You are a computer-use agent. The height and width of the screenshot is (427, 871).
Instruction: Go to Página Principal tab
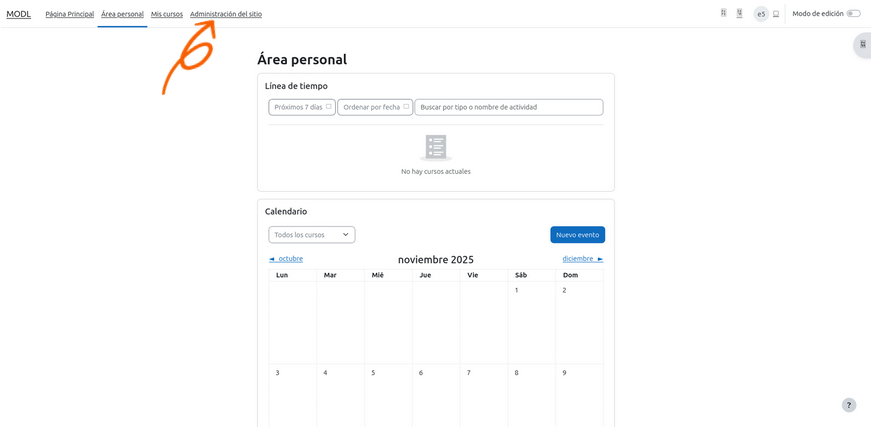coord(69,14)
